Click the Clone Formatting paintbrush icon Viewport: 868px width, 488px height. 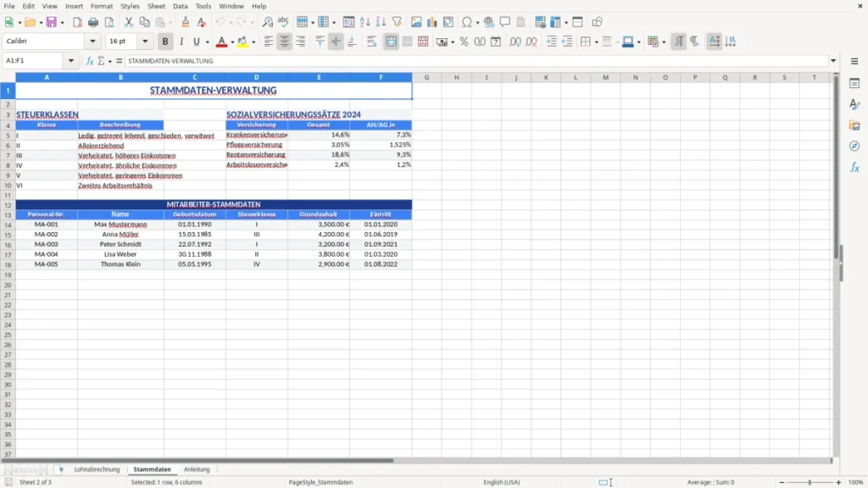click(185, 22)
